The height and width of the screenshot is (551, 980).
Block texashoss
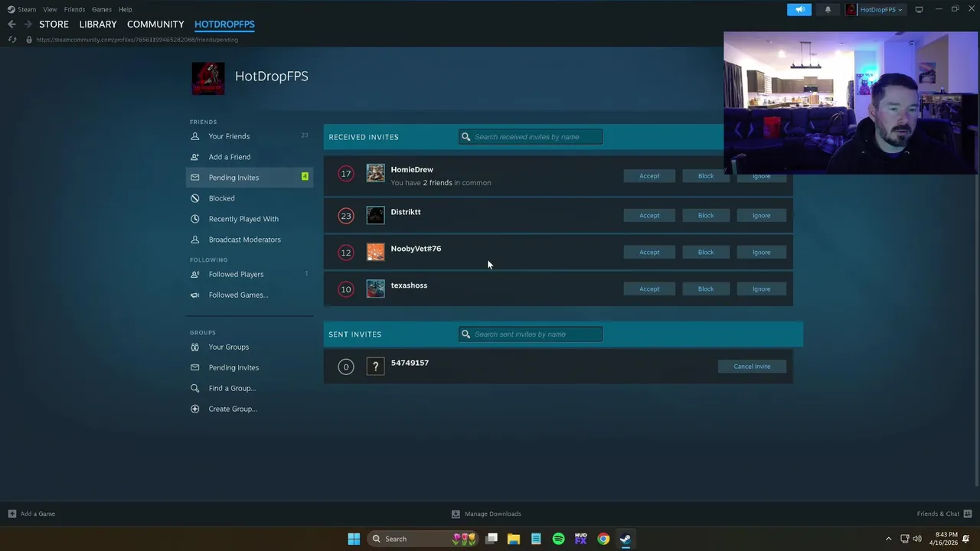pos(706,289)
